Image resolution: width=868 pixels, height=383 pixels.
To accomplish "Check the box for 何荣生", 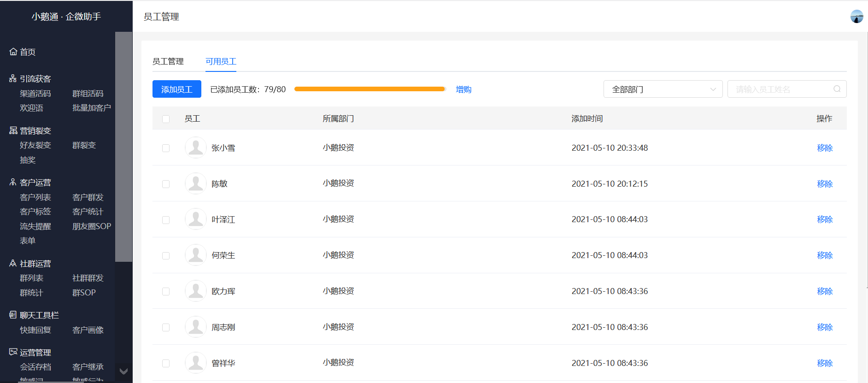I will point(166,255).
